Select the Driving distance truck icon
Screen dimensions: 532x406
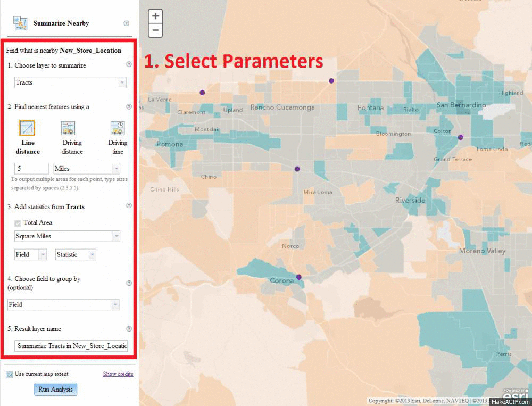point(68,128)
